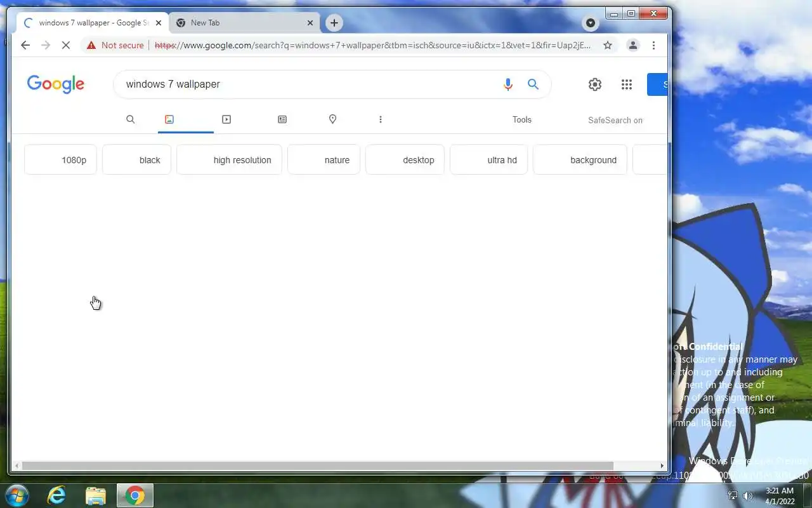Filter images by 1080p chip
The height and width of the screenshot is (508, 812).
(x=60, y=160)
